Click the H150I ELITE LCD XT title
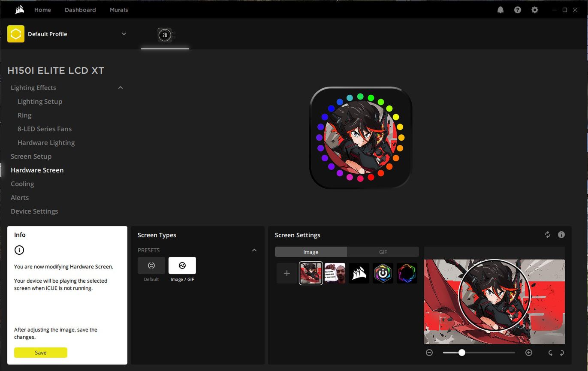This screenshot has height=371, width=588. coord(56,70)
